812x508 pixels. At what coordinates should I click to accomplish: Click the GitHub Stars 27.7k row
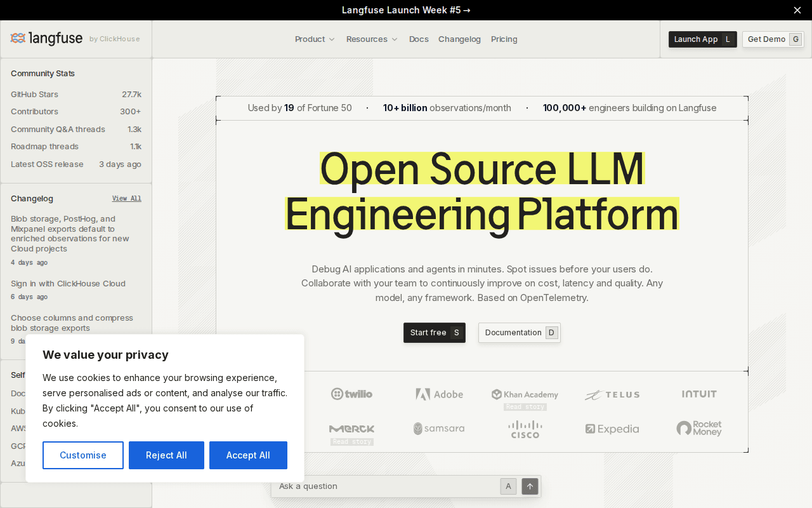pyautogui.click(x=76, y=95)
